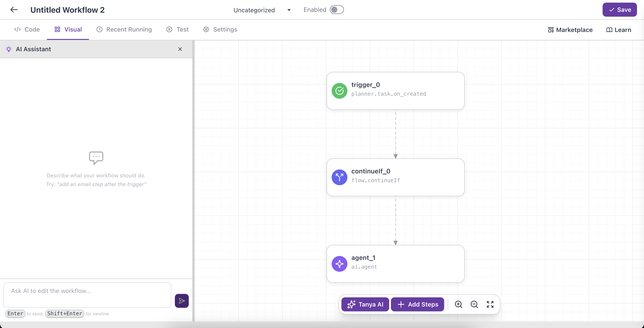This screenshot has width=644, height=328.
Task: Select the trigger_0 node label
Action: 366,85
